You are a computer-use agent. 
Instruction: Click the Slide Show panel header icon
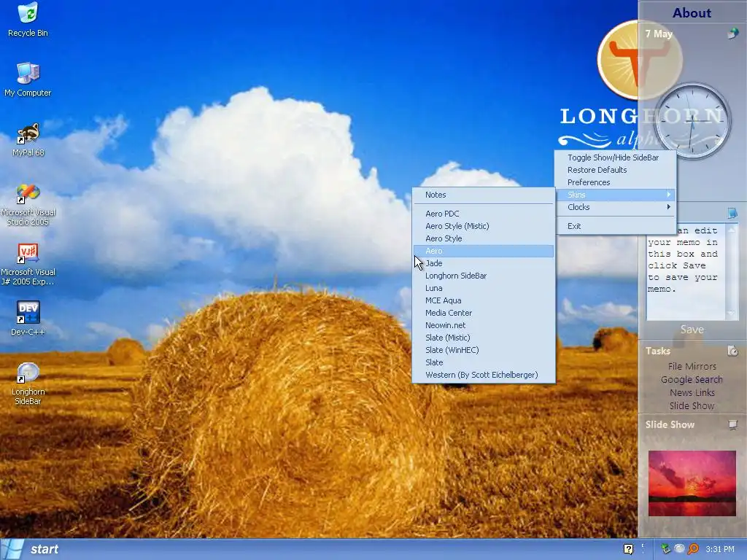[x=732, y=424]
